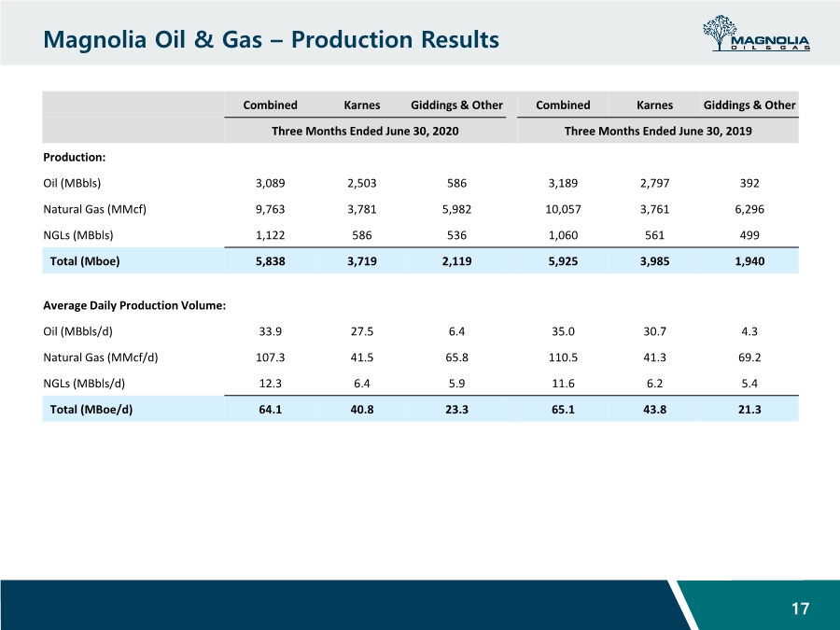Select NGLs value 499
Image resolution: width=840 pixels, height=630 pixels.
coord(749,235)
